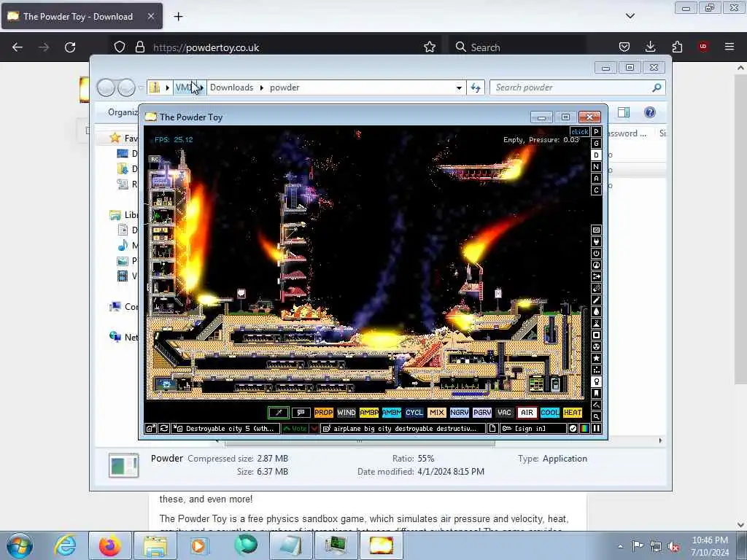This screenshot has height=560, width=747.
Task: Select the VAC tool
Action: click(505, 413)
